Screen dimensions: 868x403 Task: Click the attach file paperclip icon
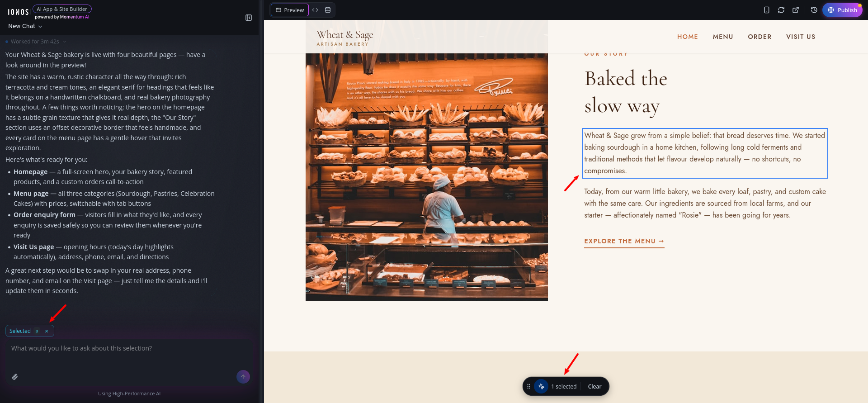(15, 377)
